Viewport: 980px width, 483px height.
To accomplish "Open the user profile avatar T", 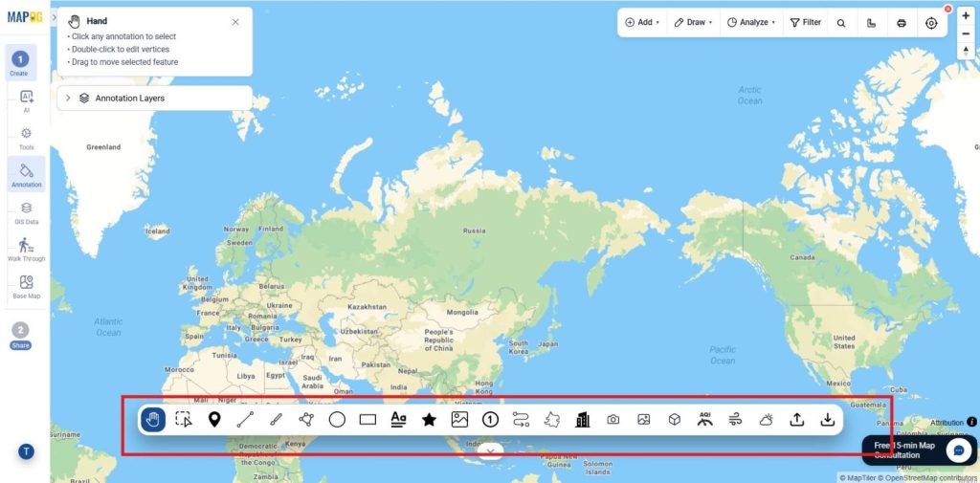I will pos(26,451).
